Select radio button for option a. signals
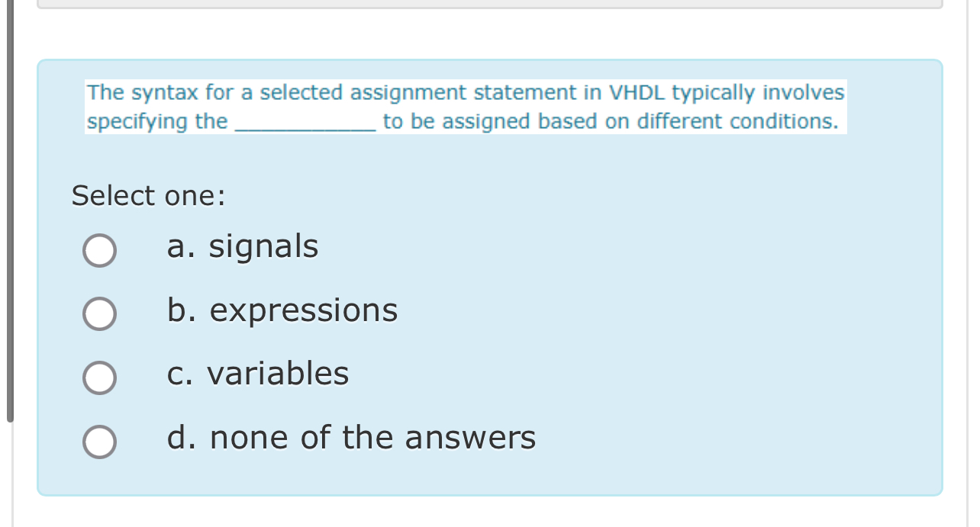This screenshot has width=980, height=527. click(x=99, y=249)
